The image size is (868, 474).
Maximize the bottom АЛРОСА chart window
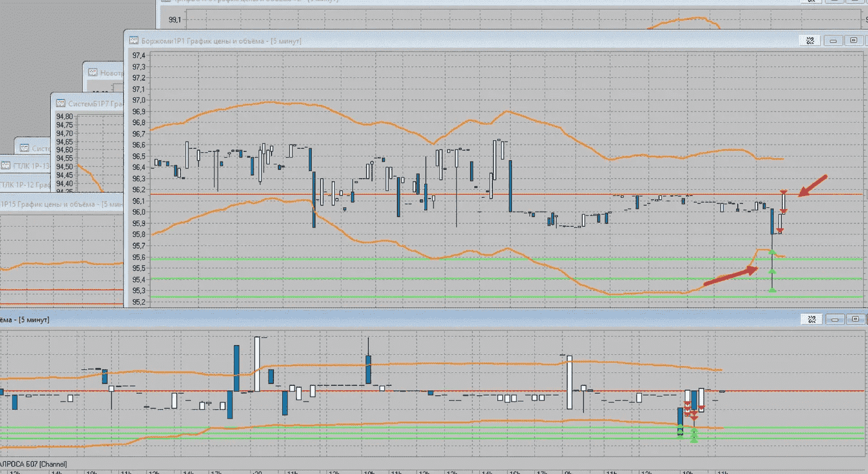(854, 320)
